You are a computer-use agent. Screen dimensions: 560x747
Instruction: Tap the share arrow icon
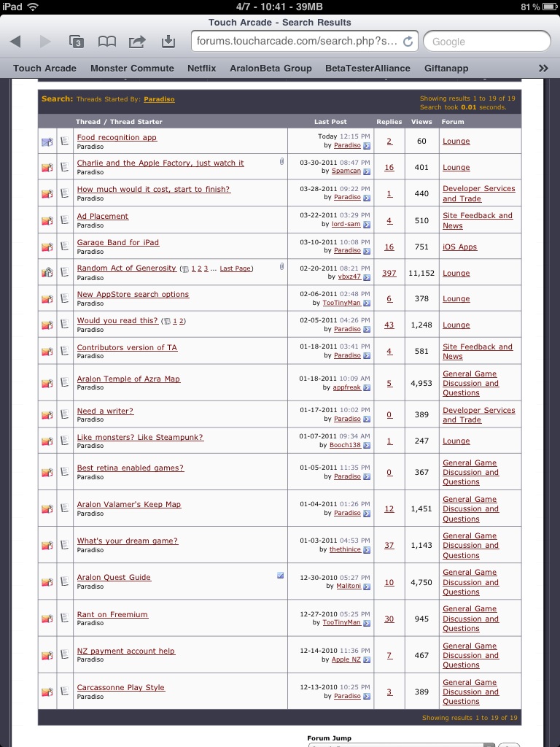(x=137, y=42)
